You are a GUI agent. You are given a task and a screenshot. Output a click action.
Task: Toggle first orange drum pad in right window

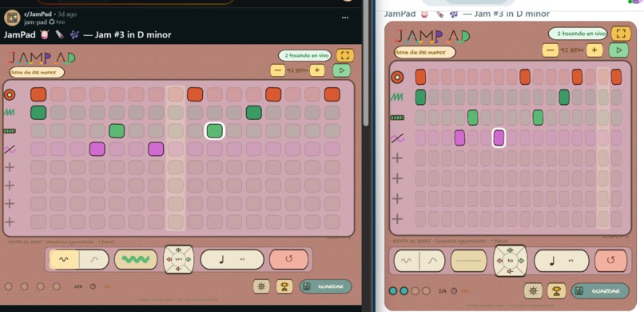(420, 77)
